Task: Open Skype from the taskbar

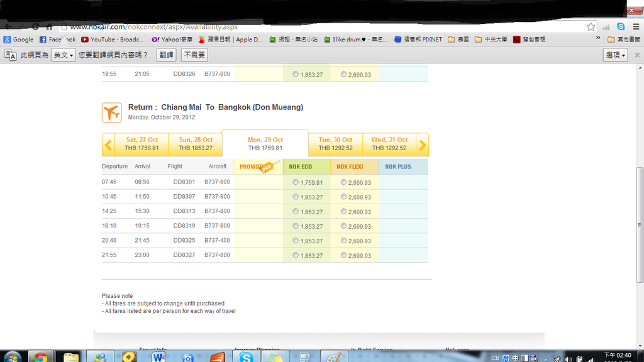Action: click(x=246, y=357)
